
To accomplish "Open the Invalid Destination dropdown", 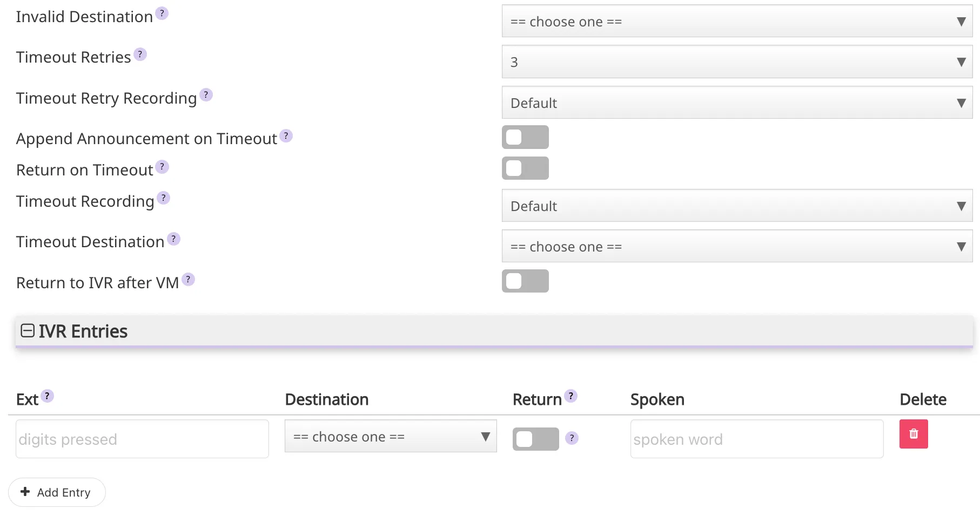I will click(x=737, y=22).
